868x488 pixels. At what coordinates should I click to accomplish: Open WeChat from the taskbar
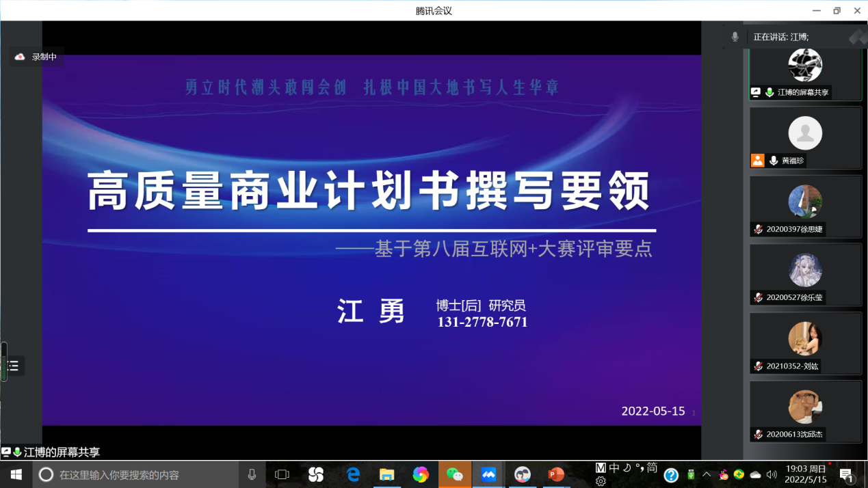(454, 474)
